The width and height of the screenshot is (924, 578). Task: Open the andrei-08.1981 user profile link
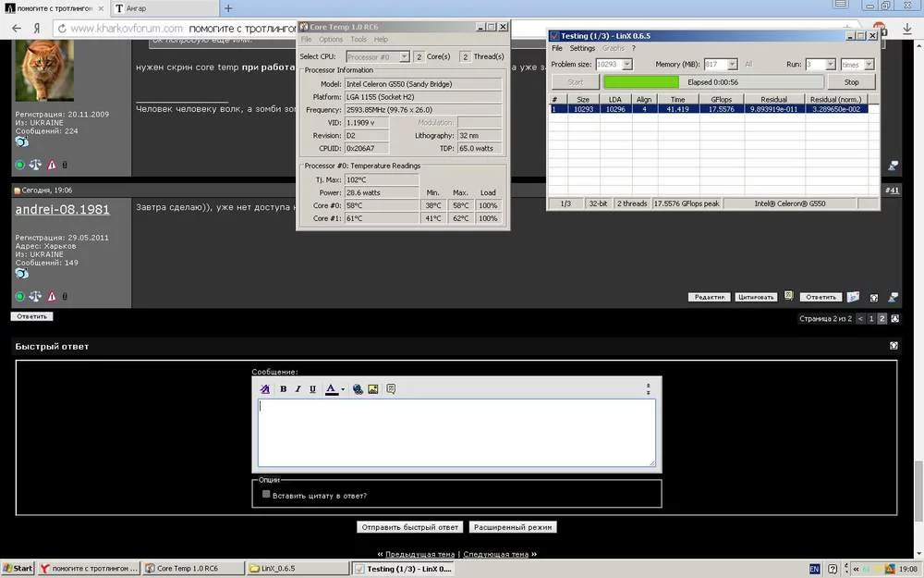(62, 210)
